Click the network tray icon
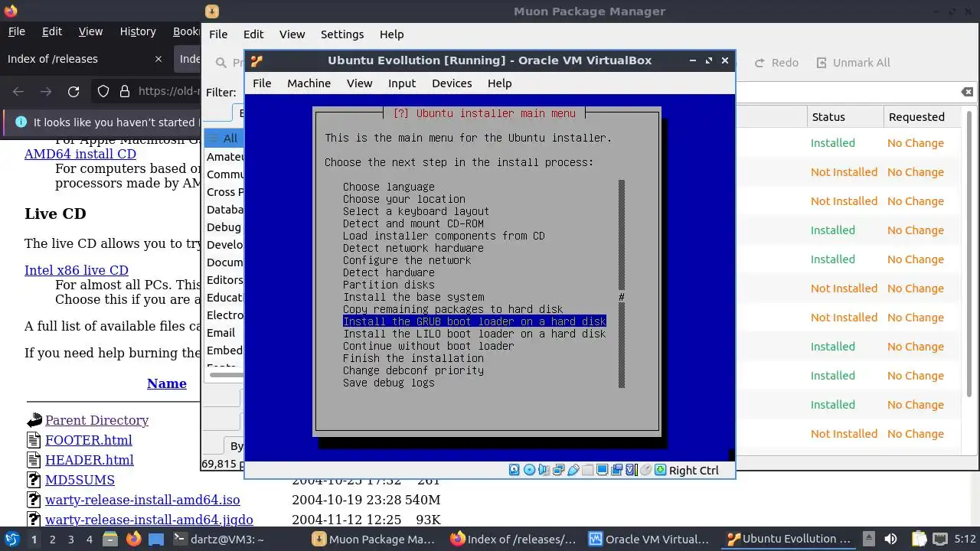The height and width of the screenshot is (551, 980). (x=940, y=539)
